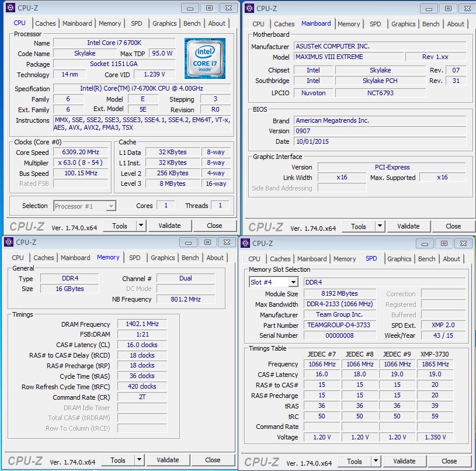Click the Multiplier field x 63.0 ( 8 - 54 )

click(x=81, y=162)
